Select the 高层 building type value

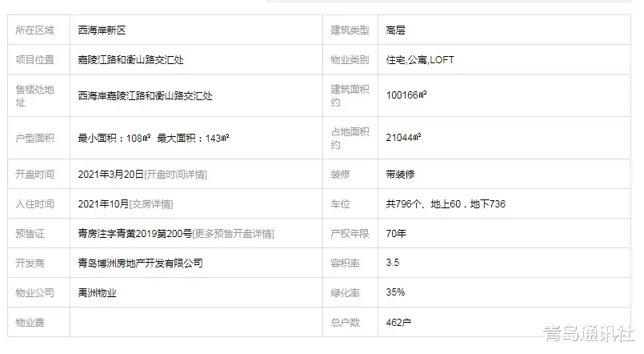click(x=395, y=30)
